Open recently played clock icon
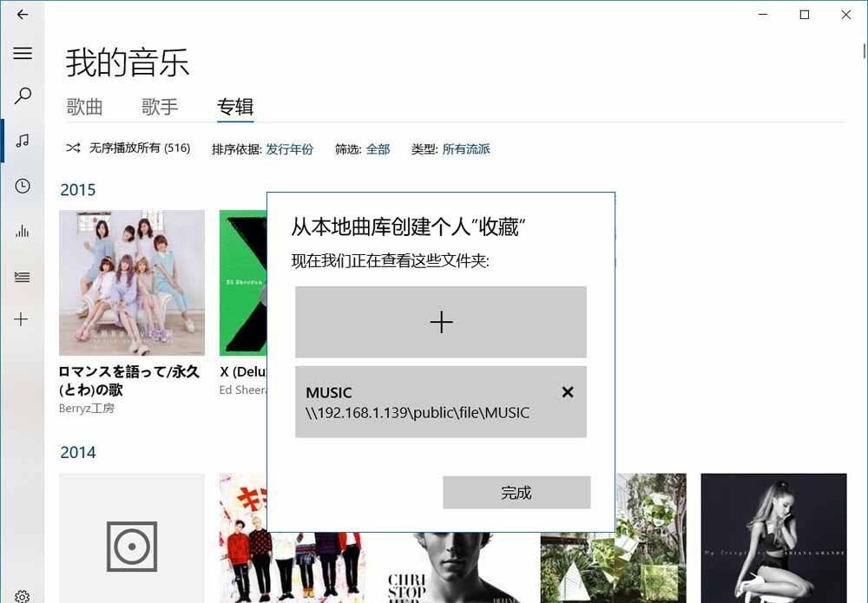Image resolution: width=868 pixels, height=603 pixels. (23, 186)
